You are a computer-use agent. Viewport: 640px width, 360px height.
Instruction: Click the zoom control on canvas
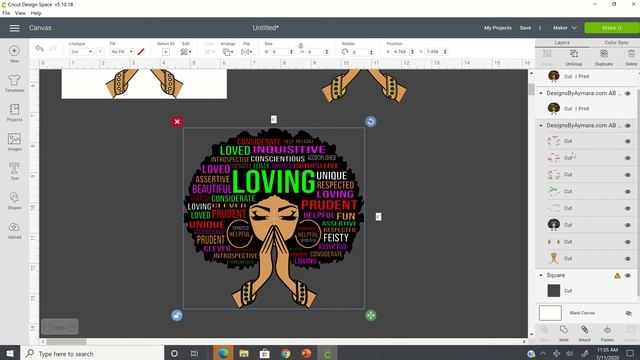[x=60, y=327]
